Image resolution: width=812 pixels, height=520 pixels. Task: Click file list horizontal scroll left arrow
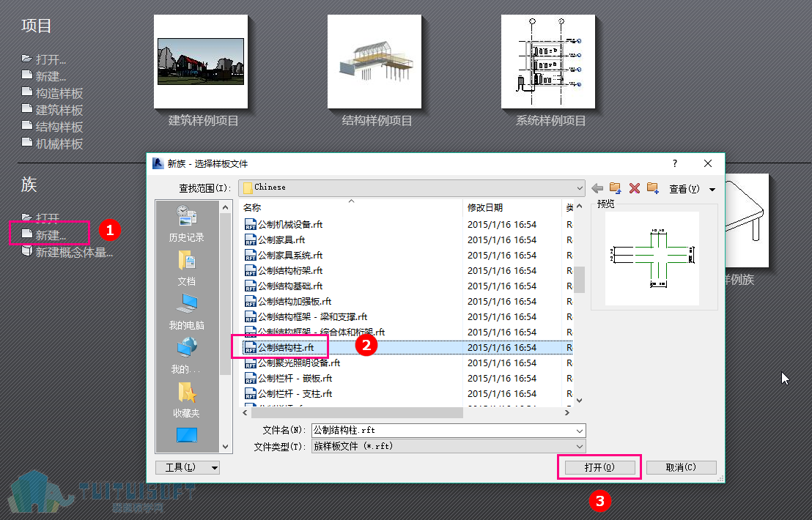click(x=246, y=412)
